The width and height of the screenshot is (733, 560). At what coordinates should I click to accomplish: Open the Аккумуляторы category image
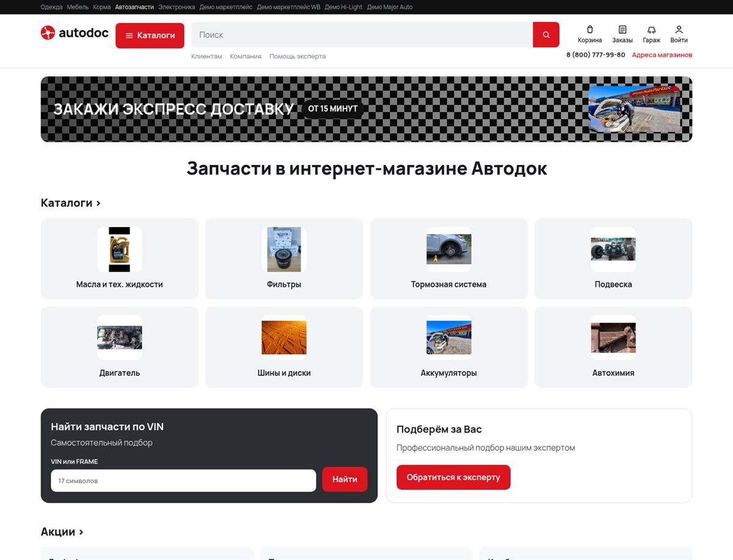(x=449, y=337)
